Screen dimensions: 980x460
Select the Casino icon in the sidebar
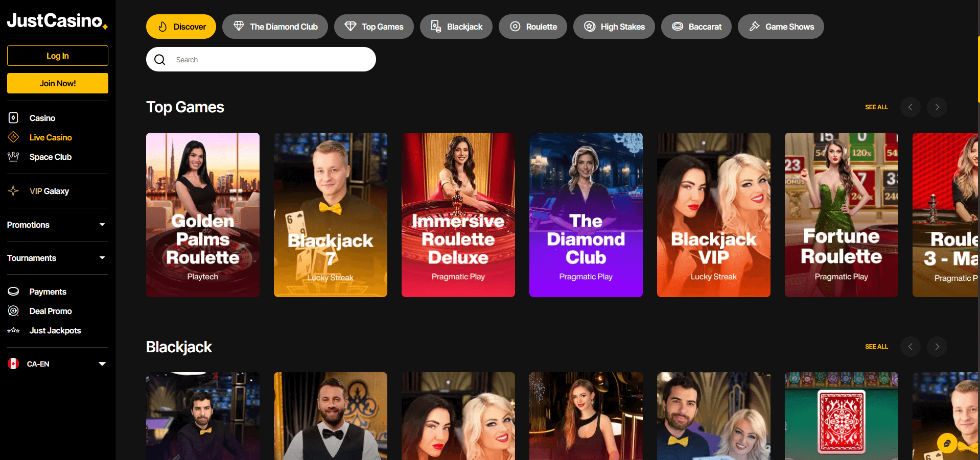[x=13, y=117]
